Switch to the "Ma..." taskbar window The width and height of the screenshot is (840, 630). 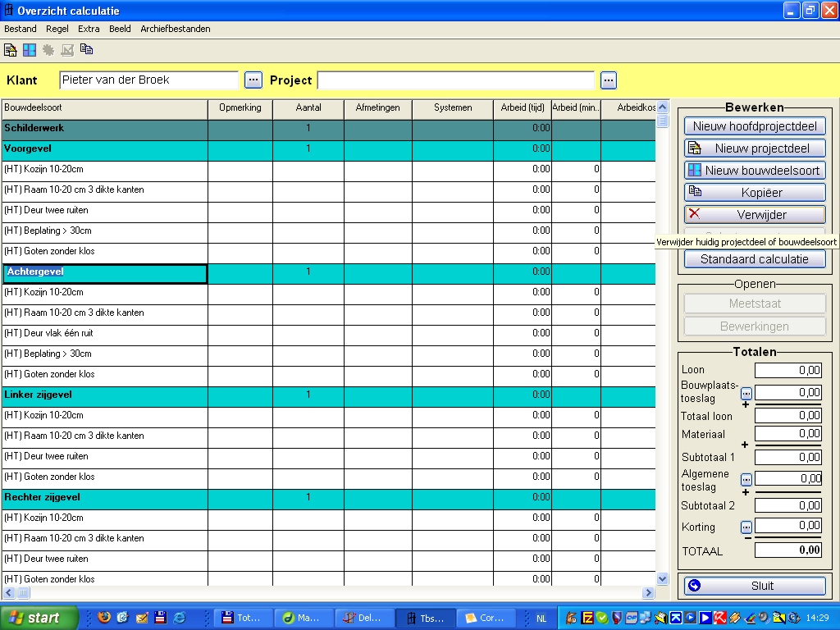coord(304,618)
